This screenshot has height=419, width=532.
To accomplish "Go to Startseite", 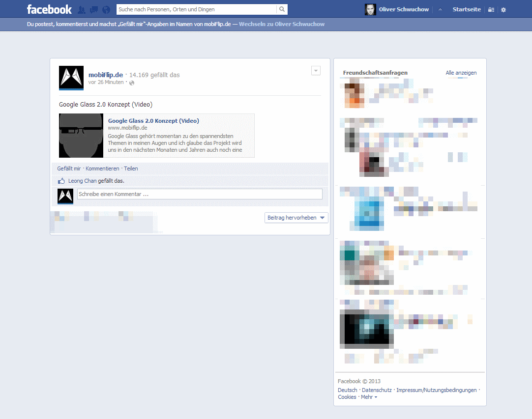I will coord(467,9).
